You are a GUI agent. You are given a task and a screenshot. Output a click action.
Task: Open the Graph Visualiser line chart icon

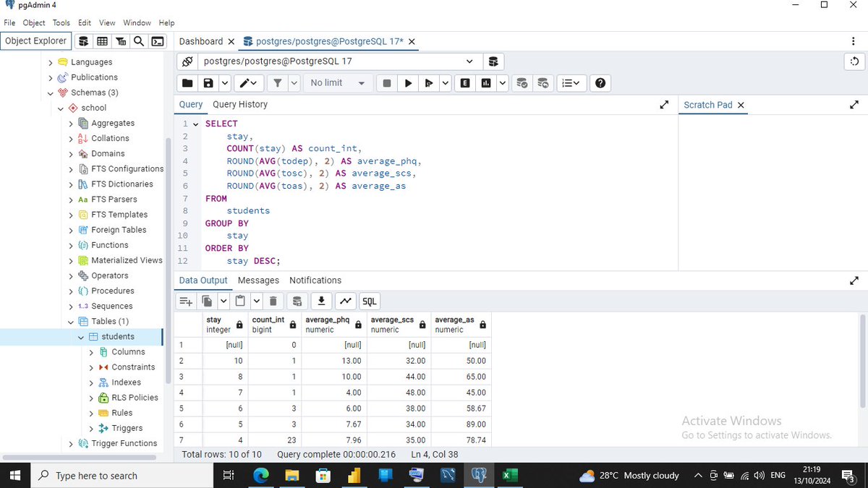pyautogui.click(x=346, y=301)
